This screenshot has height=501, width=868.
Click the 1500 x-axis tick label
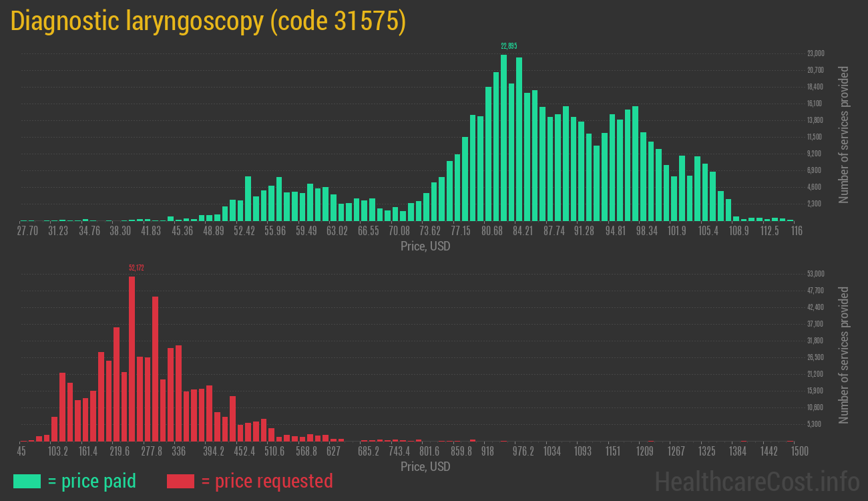tap(799, 452)
